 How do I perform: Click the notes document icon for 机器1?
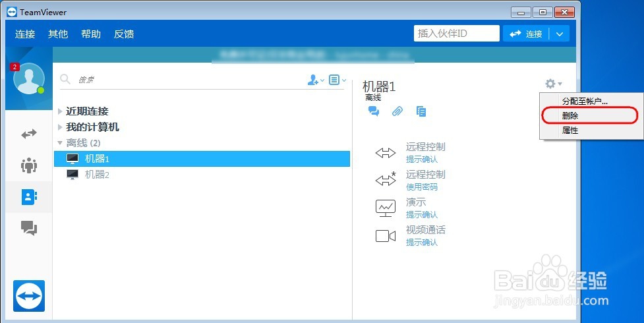[421, 111]
